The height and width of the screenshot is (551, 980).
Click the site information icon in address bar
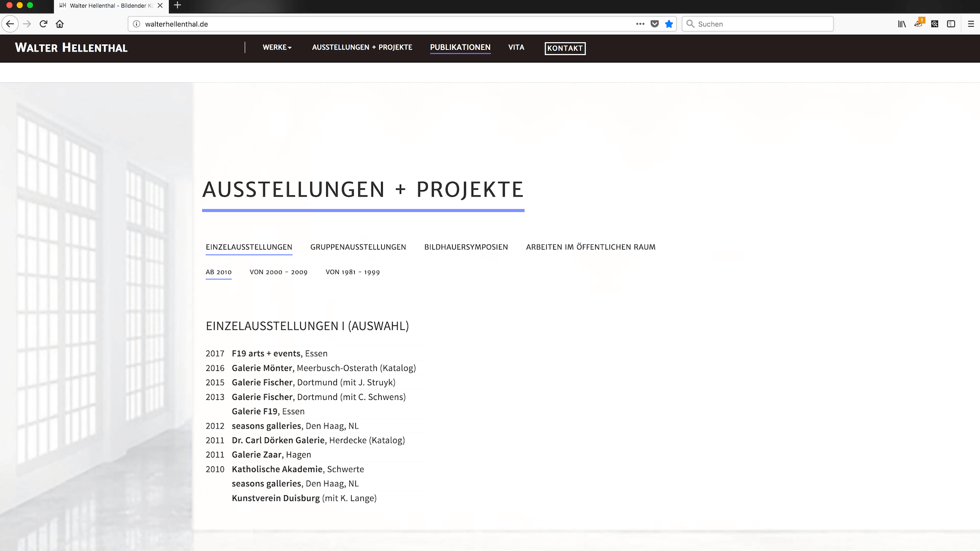(x=135, y=23)
